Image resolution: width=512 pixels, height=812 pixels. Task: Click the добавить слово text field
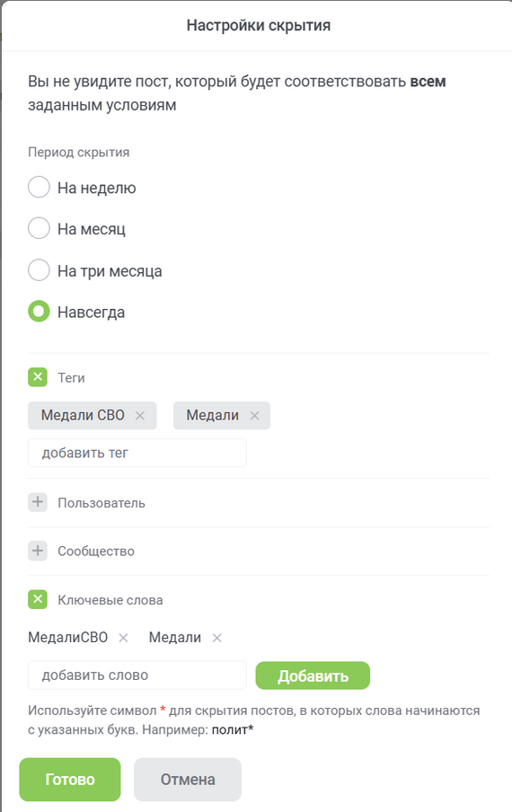coord(137,675)
